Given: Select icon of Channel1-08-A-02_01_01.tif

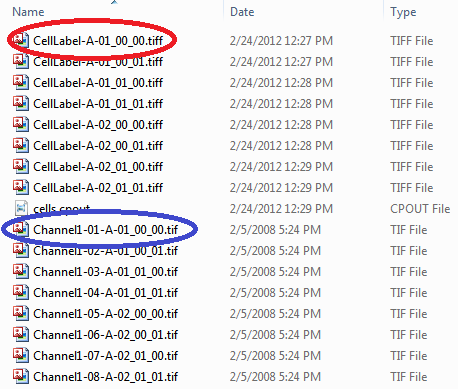Looking at the screenshot, I should [x=21, y=376].
